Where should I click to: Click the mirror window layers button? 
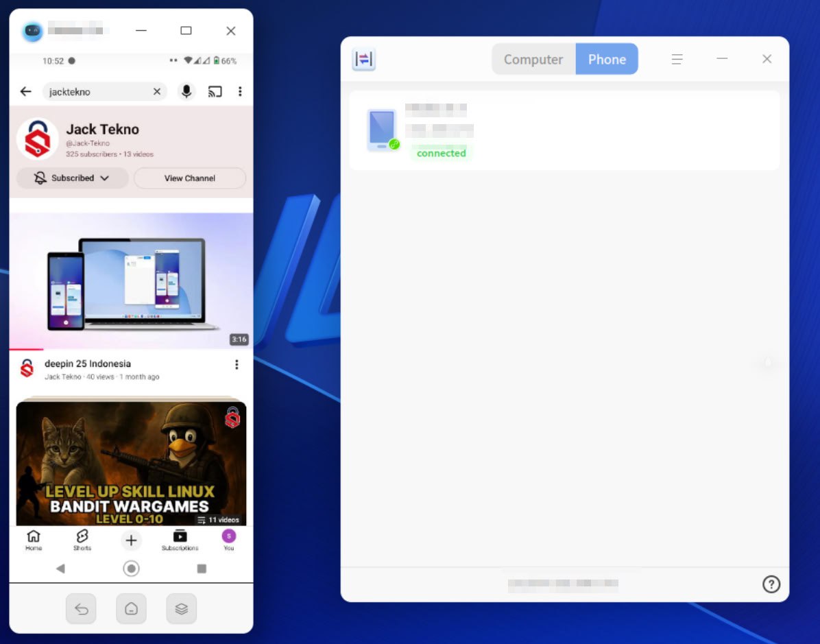182,608
